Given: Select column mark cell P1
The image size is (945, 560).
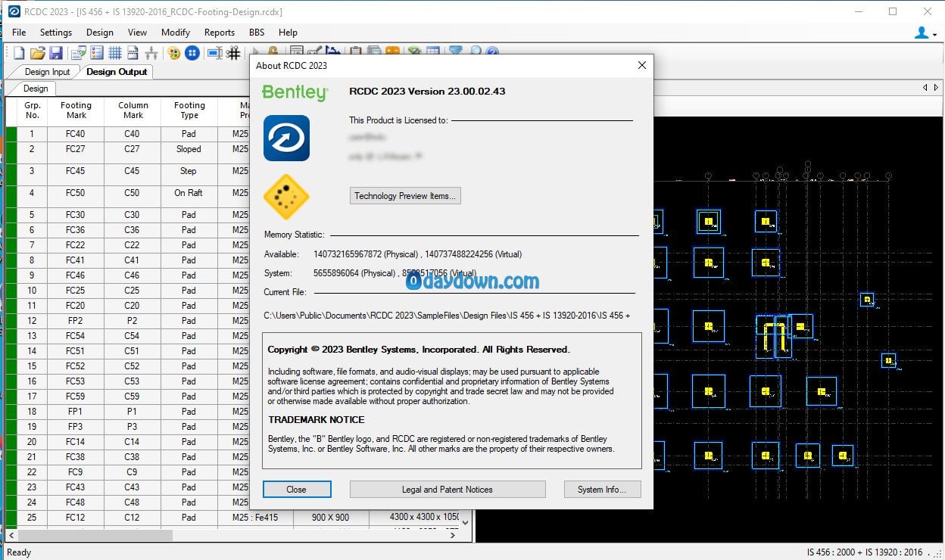Looking at the screenshot, I should pyautogui.click(x=133, y=412).
